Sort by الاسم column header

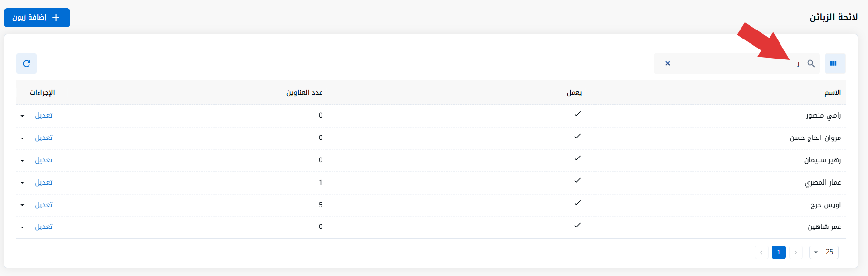click(x=832, y=92)
